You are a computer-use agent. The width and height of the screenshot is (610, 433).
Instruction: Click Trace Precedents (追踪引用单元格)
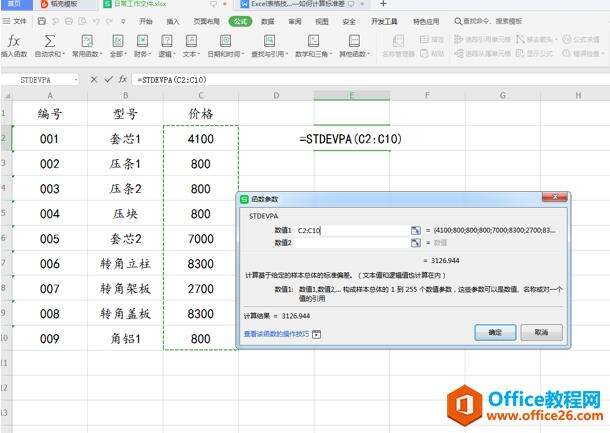click(482, 39)
